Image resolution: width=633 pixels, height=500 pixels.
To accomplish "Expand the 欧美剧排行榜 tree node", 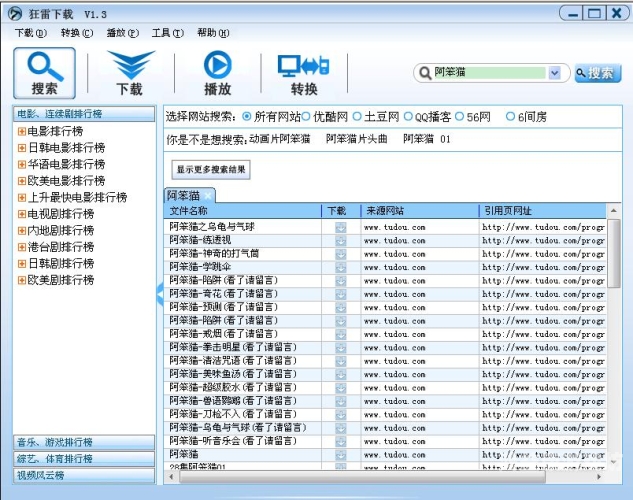I will pos(21,280).
